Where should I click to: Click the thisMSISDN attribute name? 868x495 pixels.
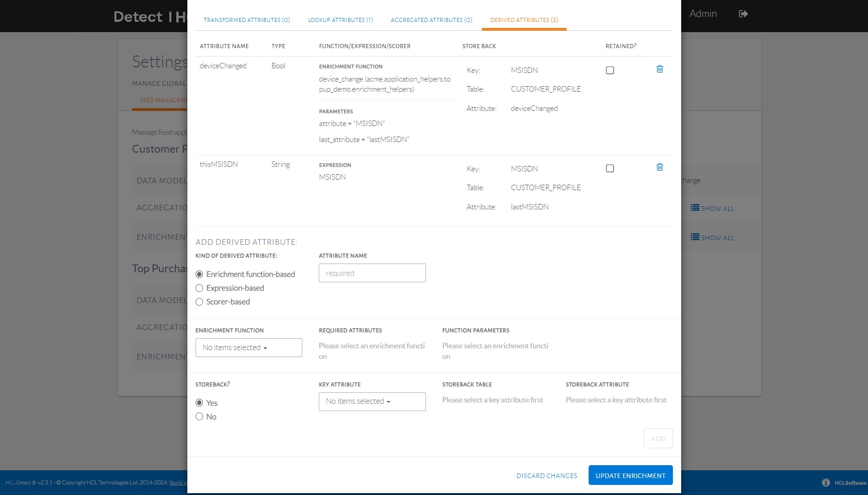218,164
